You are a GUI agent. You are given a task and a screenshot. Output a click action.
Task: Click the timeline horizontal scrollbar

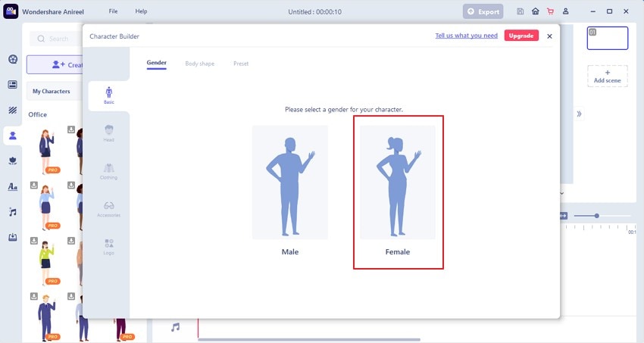[309, 340]
